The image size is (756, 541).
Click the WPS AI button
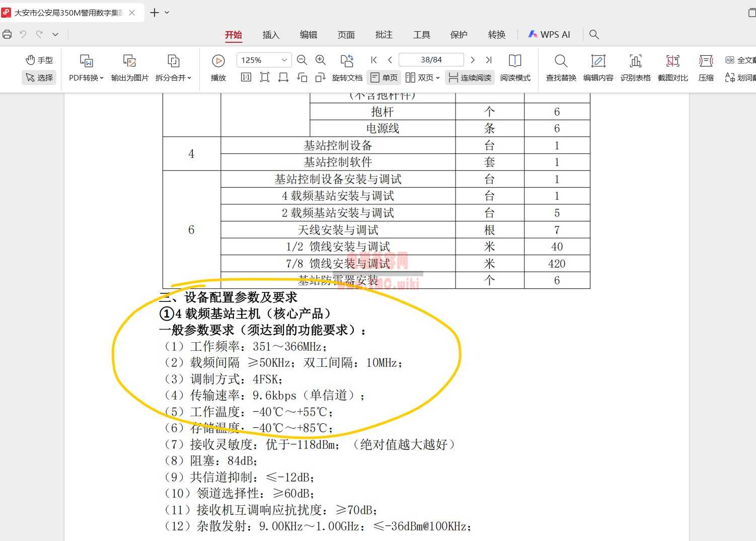[x=549, y=35]
